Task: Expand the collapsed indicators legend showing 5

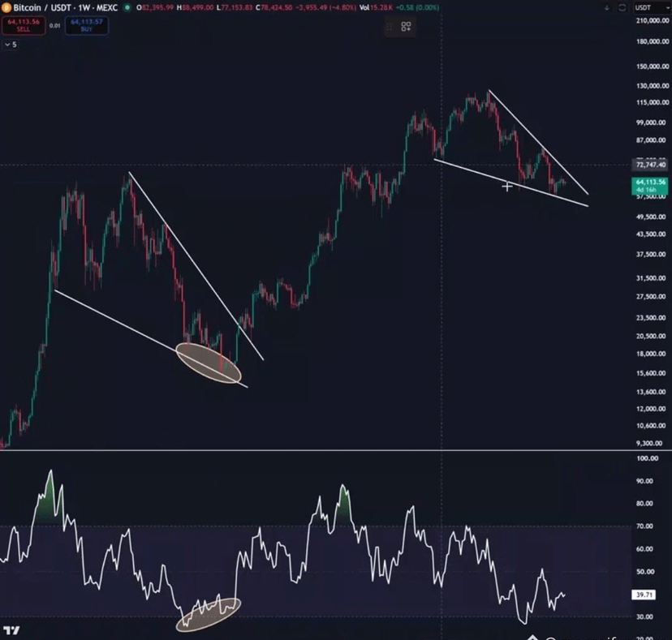Action: coord(11,45)
